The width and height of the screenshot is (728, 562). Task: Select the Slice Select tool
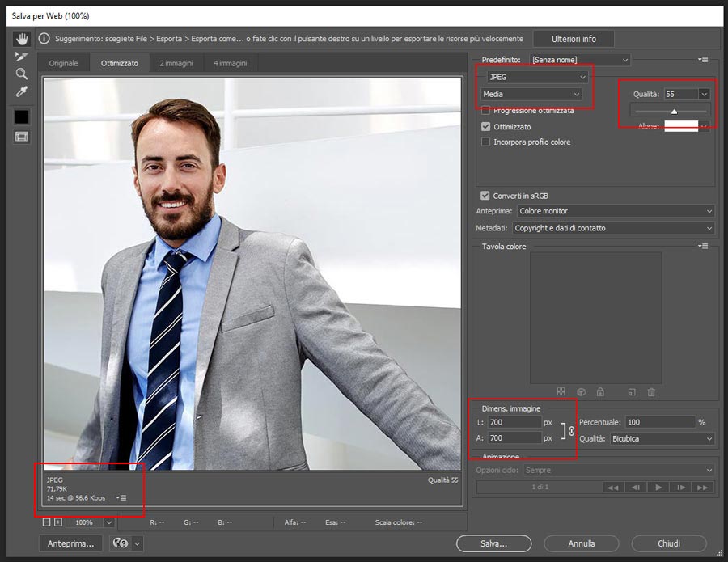[21, 57]
